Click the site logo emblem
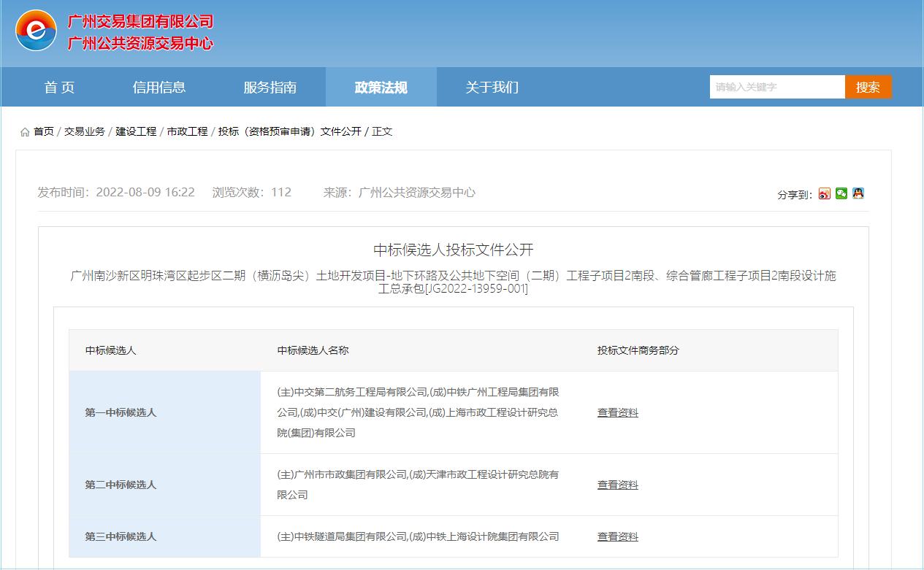The height and width of the screenshot is (570, 924). click(x=36, y=31)
